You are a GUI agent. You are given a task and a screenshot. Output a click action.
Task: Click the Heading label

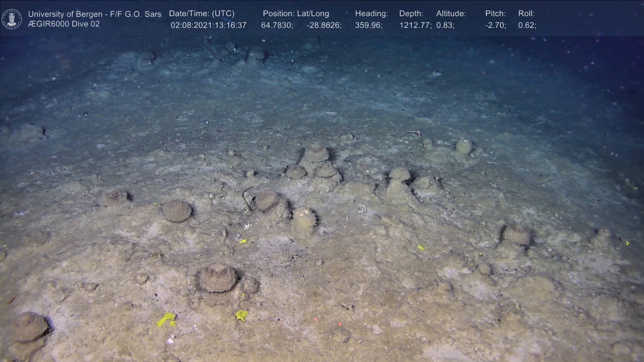tap(371, 13)
